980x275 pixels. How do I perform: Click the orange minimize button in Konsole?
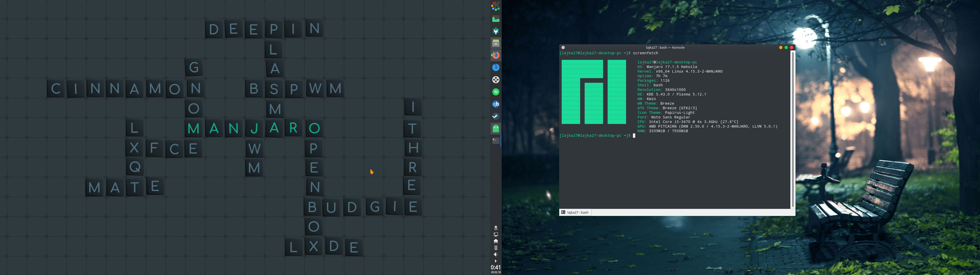(x=781, y=47)
